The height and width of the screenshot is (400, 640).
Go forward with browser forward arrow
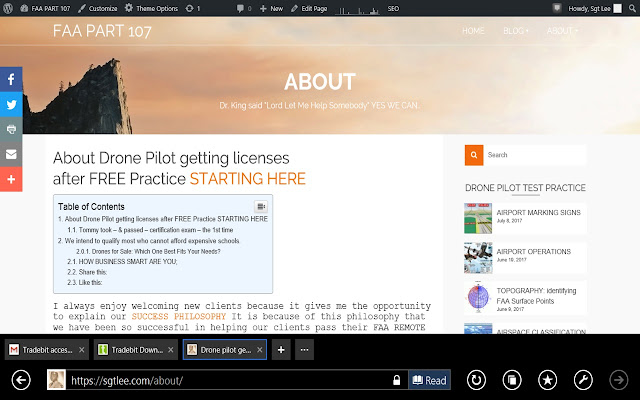coord(619,380)
